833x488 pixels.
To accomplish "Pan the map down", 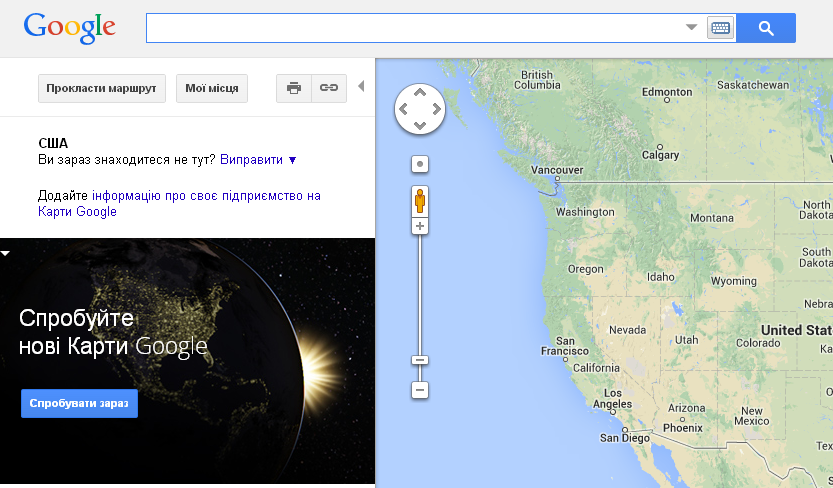I will coord(420,126).
